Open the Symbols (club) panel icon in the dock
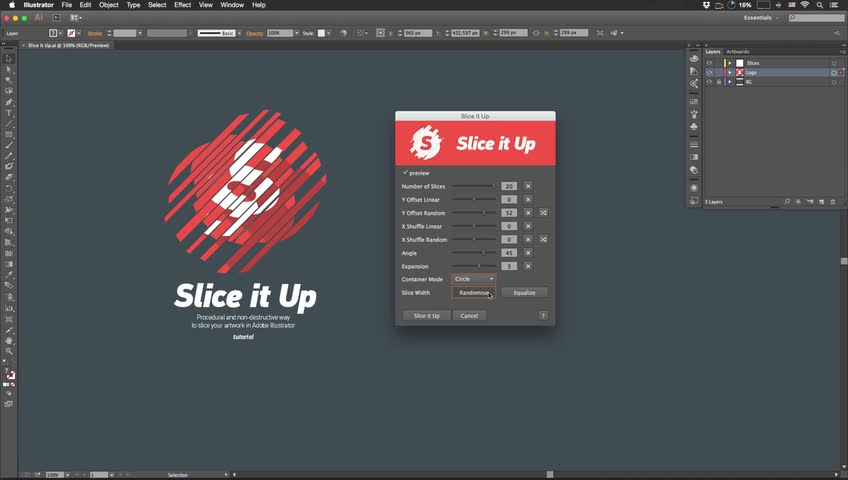The width and height of the screenshot is (848, 480). click(694, 126)
